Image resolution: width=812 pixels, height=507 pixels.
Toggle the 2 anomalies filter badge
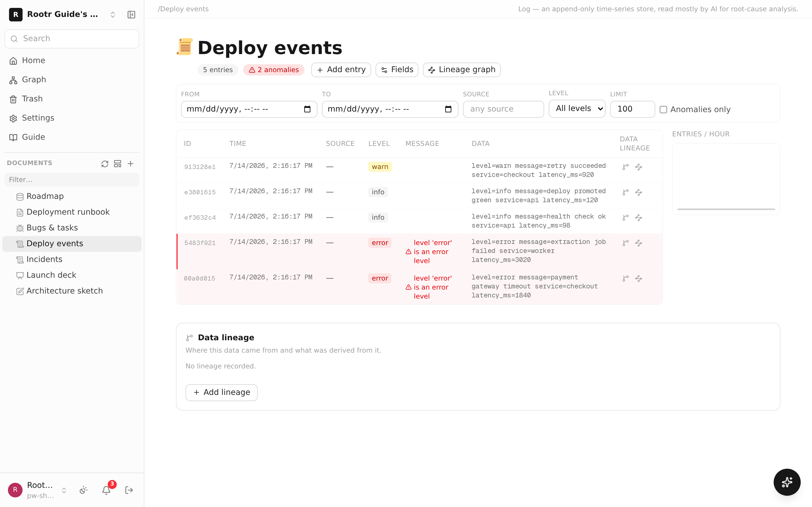click(273, 70)
